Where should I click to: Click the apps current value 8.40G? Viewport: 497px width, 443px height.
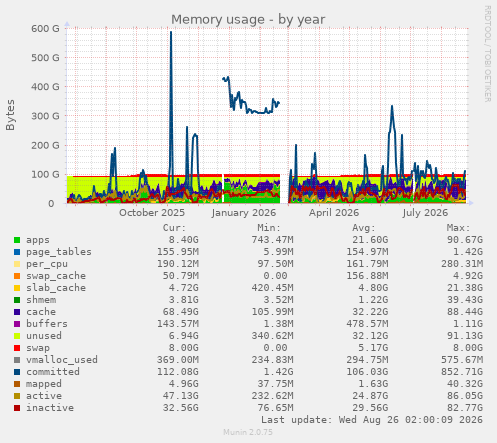184,240
